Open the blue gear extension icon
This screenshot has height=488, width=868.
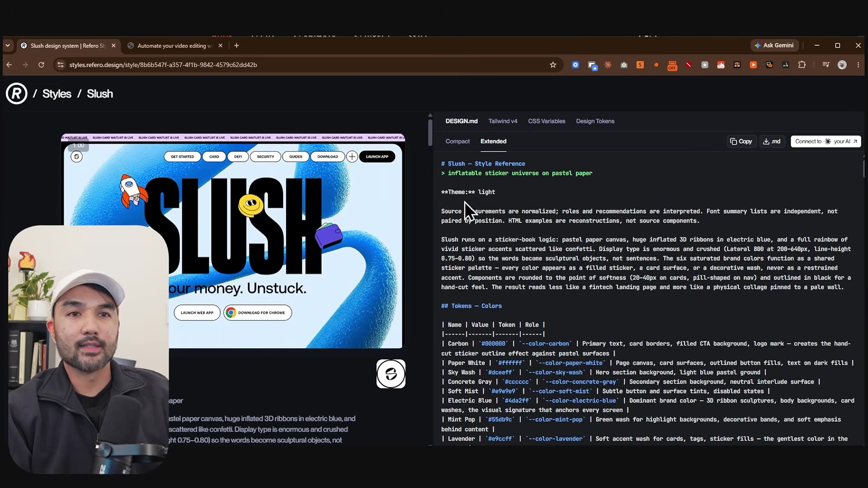pyautogui.click(x=575, y=65)
